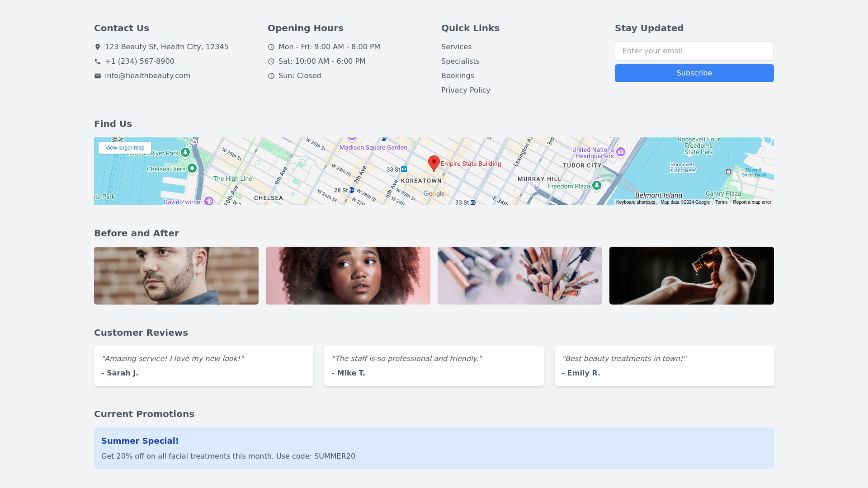Viewport: 868px width, 488px height.
Task: Click the Freedom Plaza park marker
Action: point(597,185)
